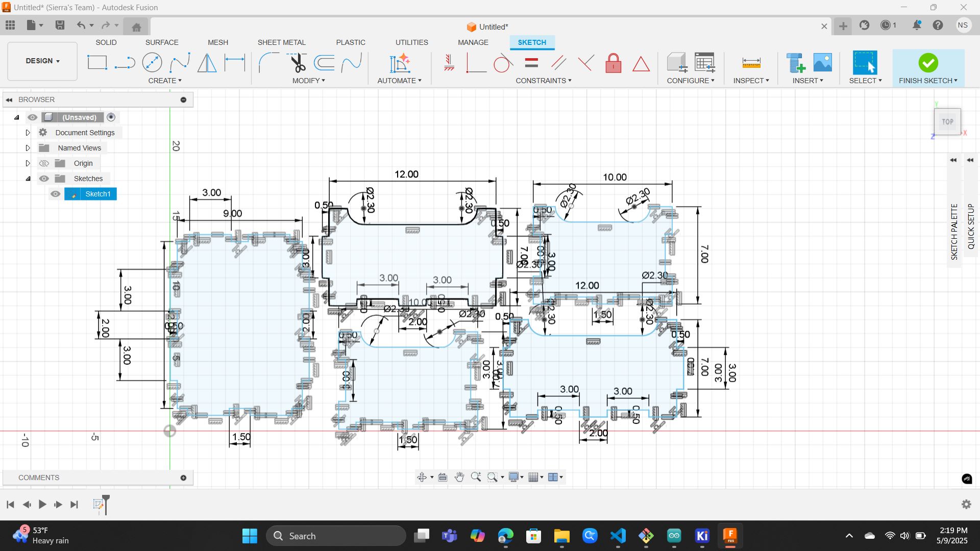Select the Trim scissors tool
980x551 pixels.
coord(297,63)
